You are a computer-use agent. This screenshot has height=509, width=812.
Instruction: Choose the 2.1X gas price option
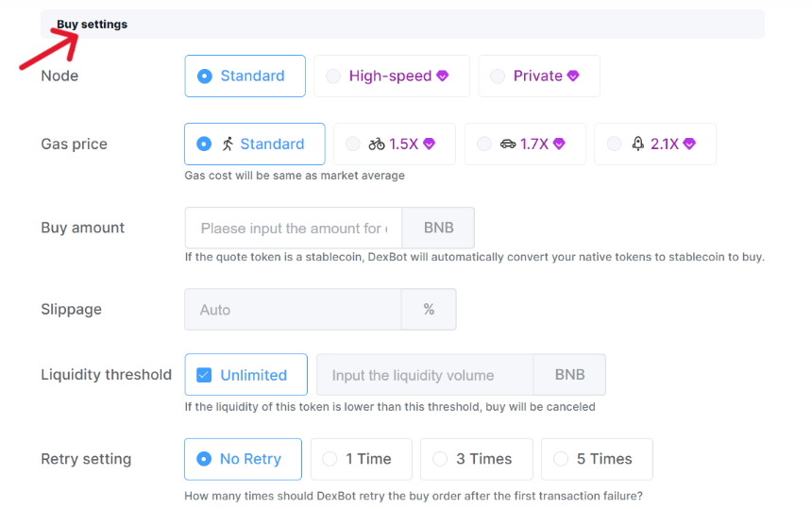tap(655, 144)
